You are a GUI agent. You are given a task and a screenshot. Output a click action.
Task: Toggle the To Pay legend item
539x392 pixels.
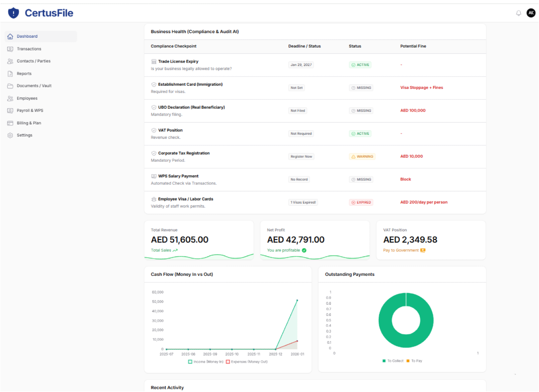pyautogui.click(x=414, y=360)
